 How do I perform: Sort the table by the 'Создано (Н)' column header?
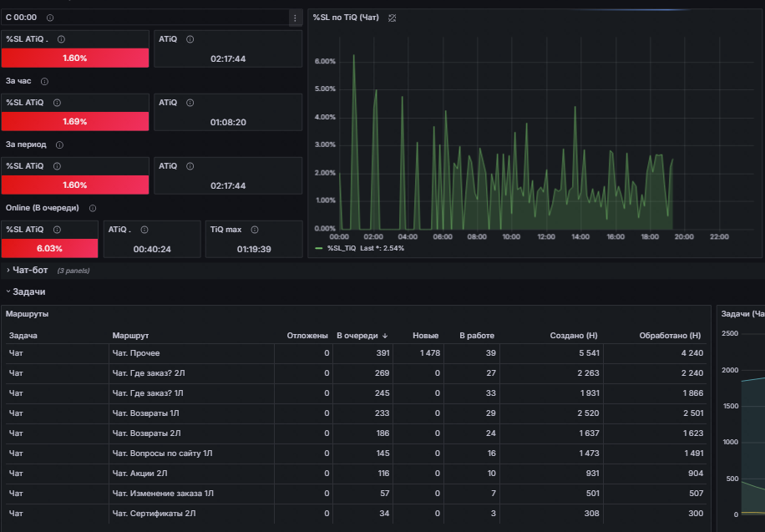pos(573,336)
